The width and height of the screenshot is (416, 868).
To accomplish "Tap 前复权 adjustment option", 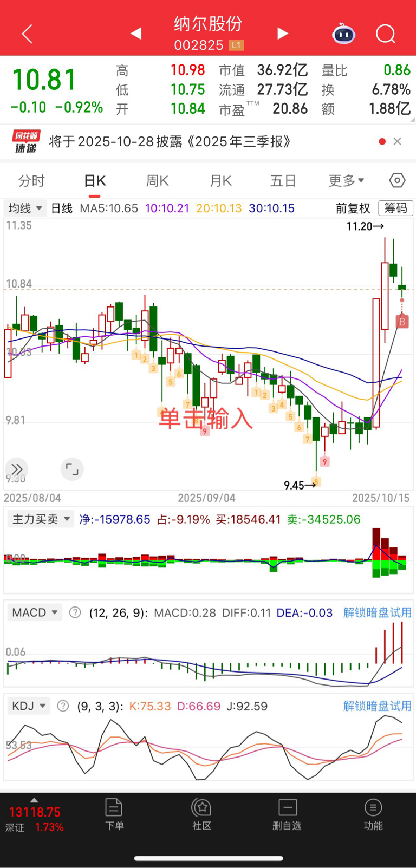I will coord(353,208).
